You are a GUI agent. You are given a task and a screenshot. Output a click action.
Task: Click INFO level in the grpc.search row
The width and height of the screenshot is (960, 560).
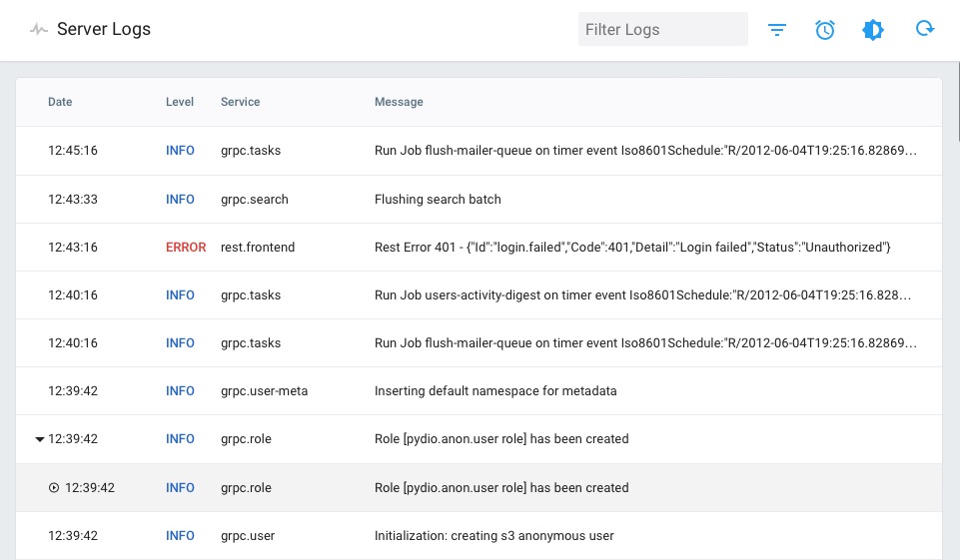180,200
